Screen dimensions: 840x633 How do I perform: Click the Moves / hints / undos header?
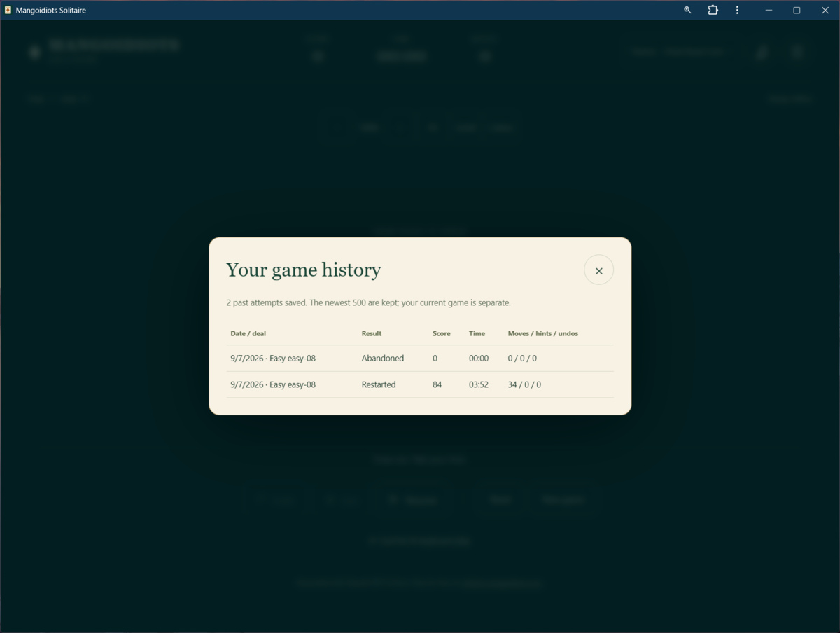coord(543,333)
